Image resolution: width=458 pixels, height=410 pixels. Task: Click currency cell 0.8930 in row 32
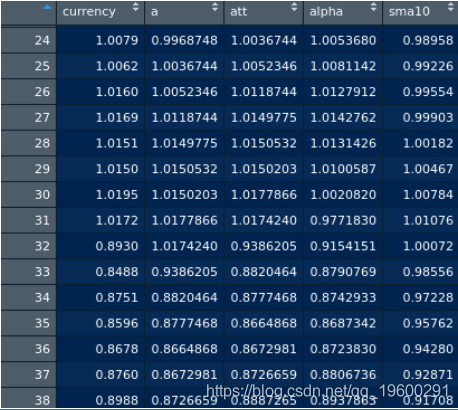tap(117, 246)
